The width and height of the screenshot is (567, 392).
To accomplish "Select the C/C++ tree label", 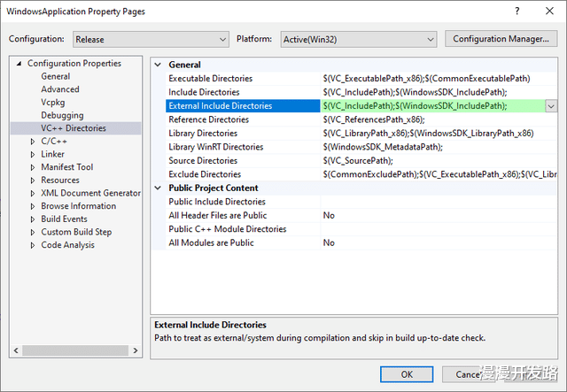I will point(54,142).
